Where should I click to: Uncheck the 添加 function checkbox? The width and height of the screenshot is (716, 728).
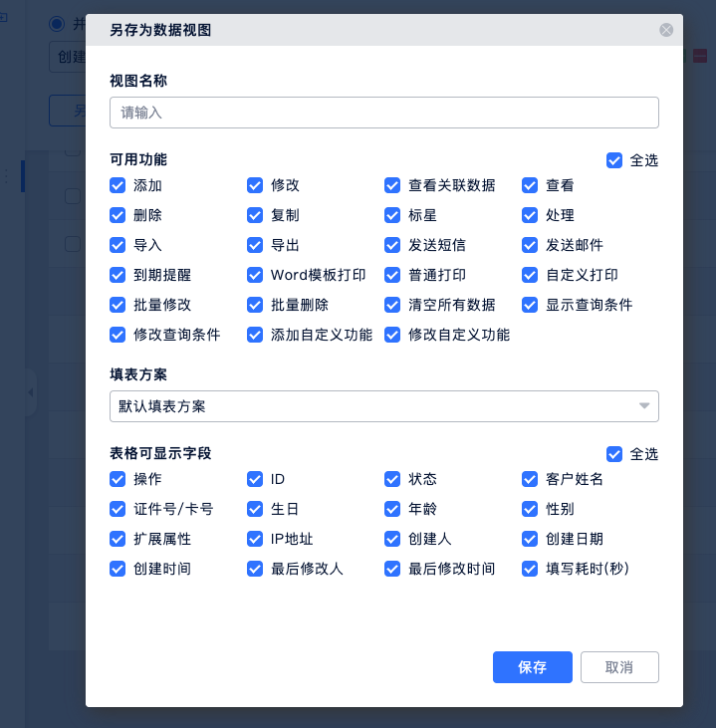(118, 185)
